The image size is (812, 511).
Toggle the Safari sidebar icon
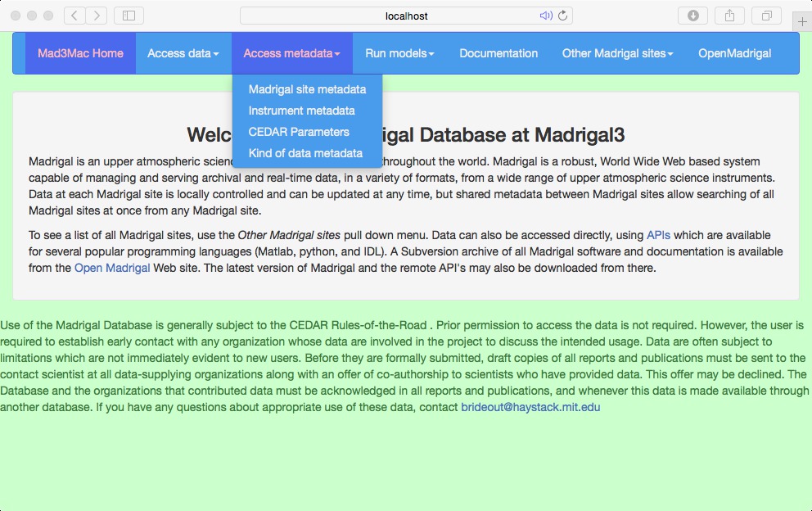129,16
